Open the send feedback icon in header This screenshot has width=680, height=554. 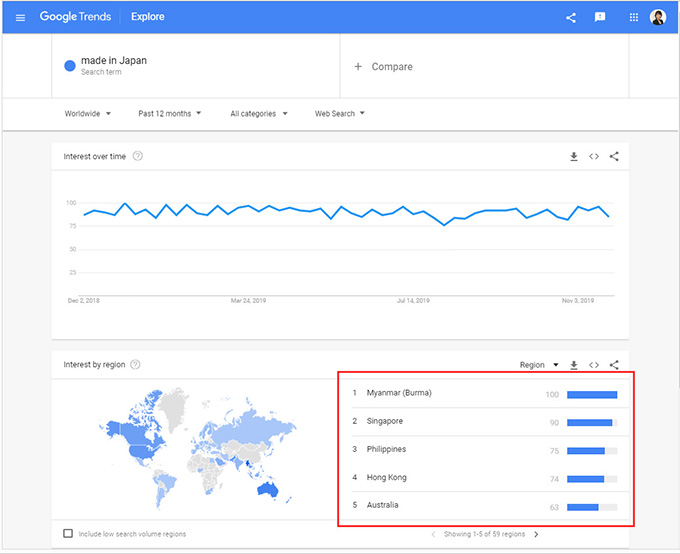pyautogui.click(x=600, y=17)
